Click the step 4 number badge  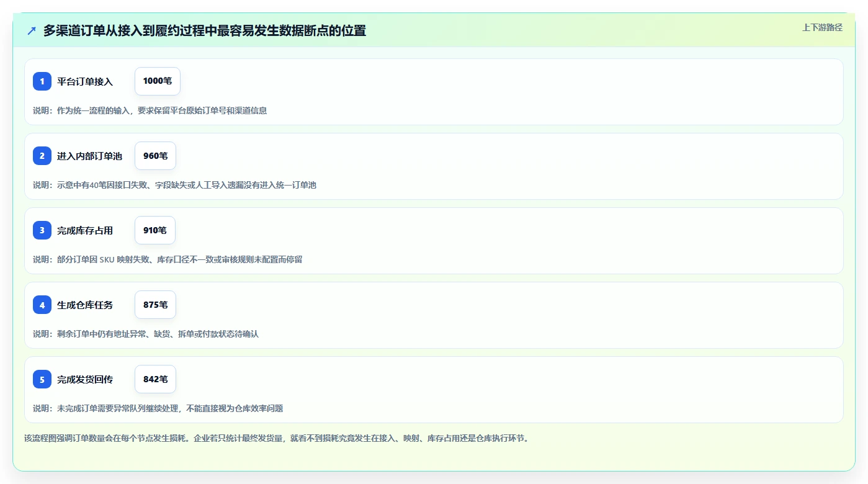pyautogui.click(x=42, y=305)
